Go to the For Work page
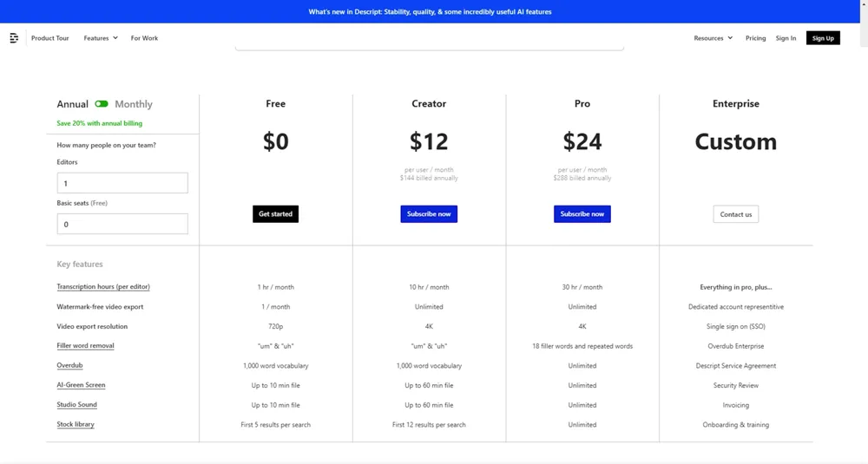Viewport: 868px width, 464px height. click(144, 38)
